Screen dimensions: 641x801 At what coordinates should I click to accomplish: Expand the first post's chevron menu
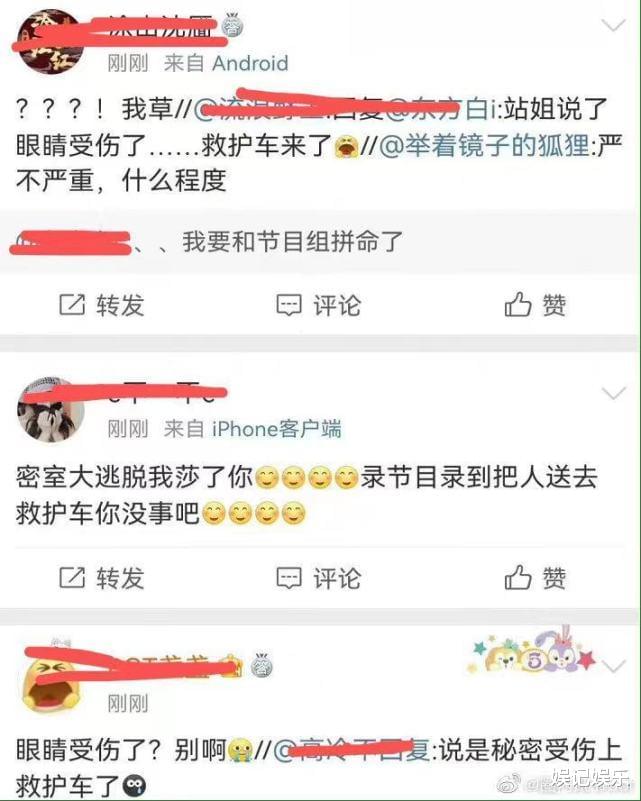tap(613, 25)
